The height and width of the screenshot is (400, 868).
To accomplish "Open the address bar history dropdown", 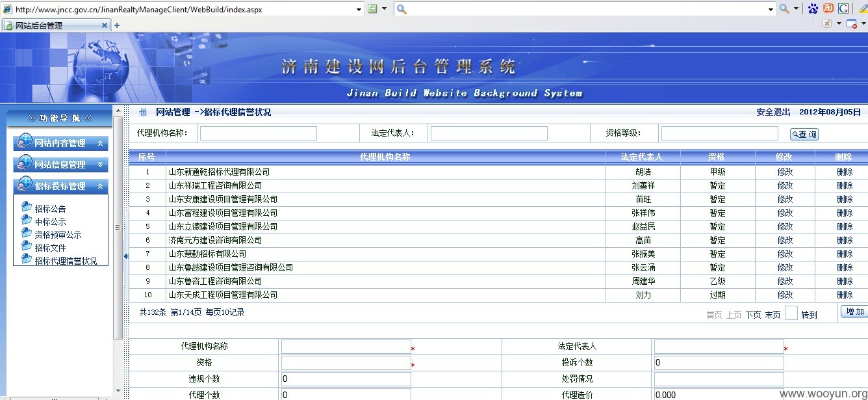I will (x=359, y=9).
